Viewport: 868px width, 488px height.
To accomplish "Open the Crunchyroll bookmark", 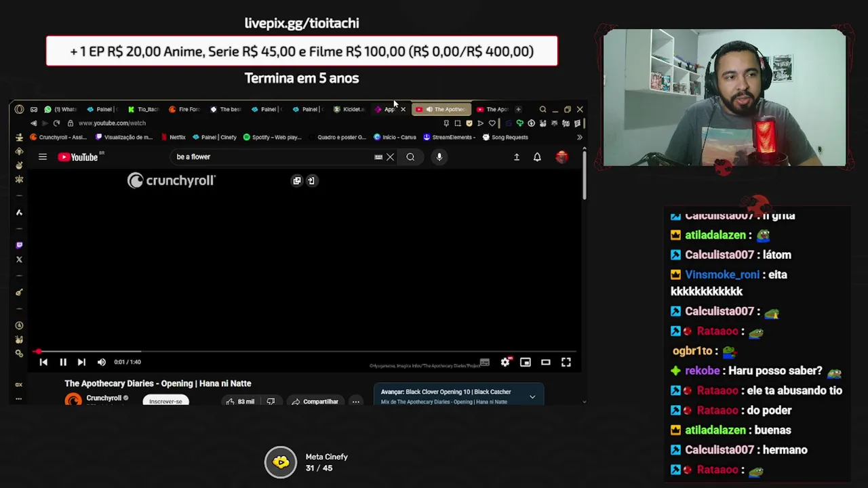I will point(59,137).
